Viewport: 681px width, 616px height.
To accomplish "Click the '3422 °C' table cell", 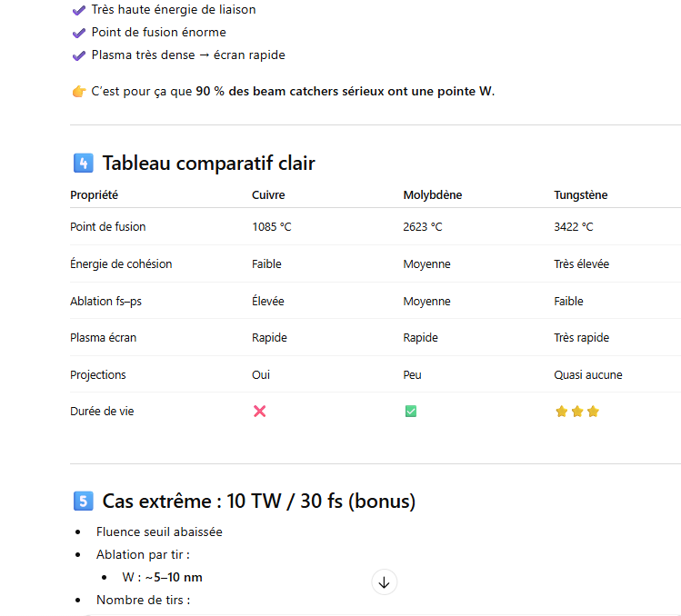I will (x=574, y=227).
